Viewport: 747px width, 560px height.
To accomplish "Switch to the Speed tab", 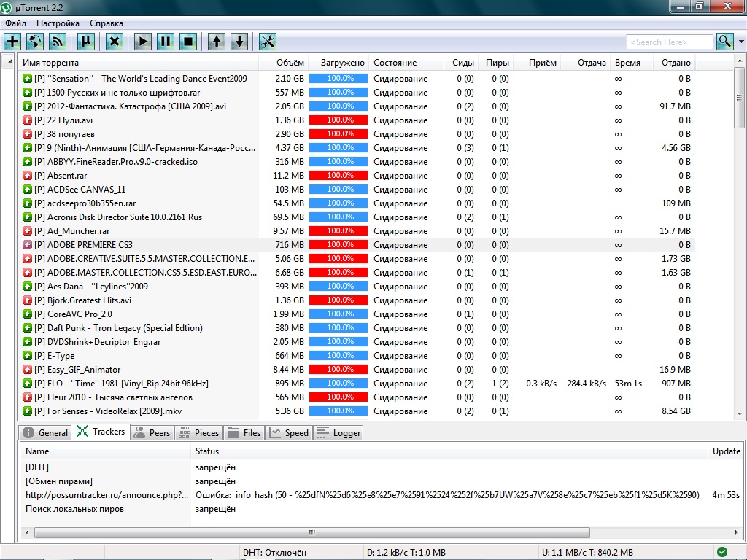I will (289, 432).
